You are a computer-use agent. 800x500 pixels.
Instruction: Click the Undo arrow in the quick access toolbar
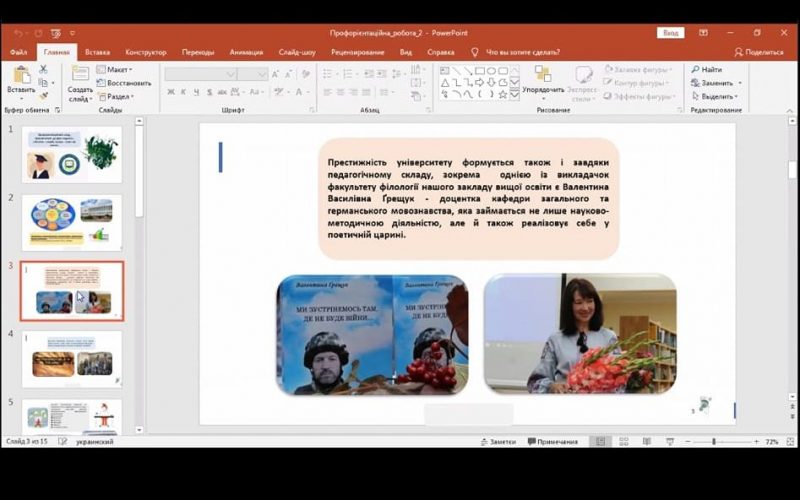pyautogui.click(x=18, y=33)
